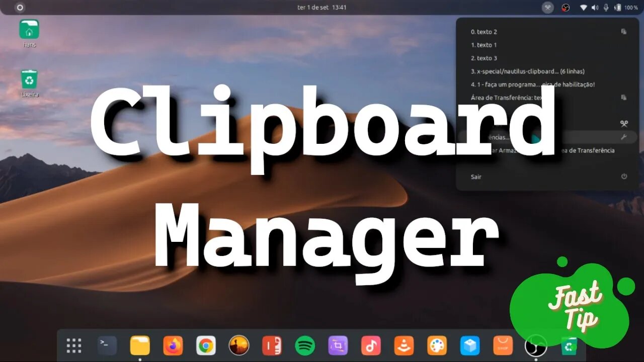This screenshot has height=362, width=644.
Task: Click the battery icon in top bar
Action: tap(618, 8)
